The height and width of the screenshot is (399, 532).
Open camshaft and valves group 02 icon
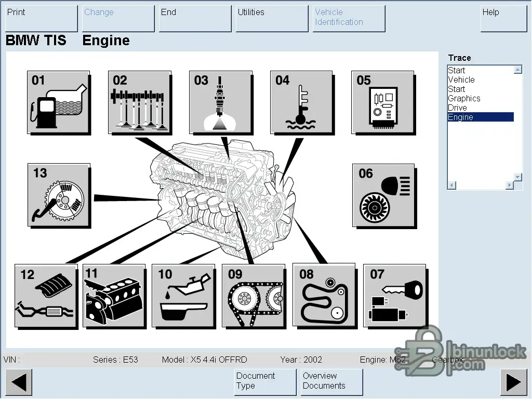point(140,102)
